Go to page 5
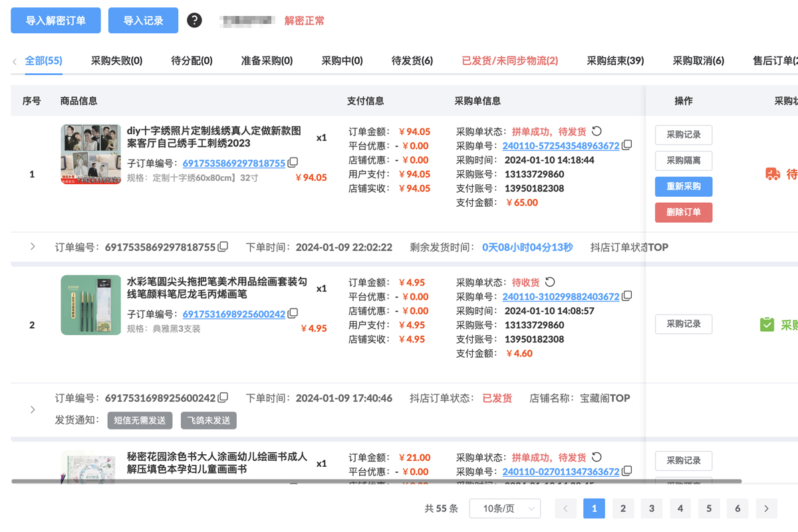Image resolution: width=798 pixels, height=532 pixels. click(709, 509)
